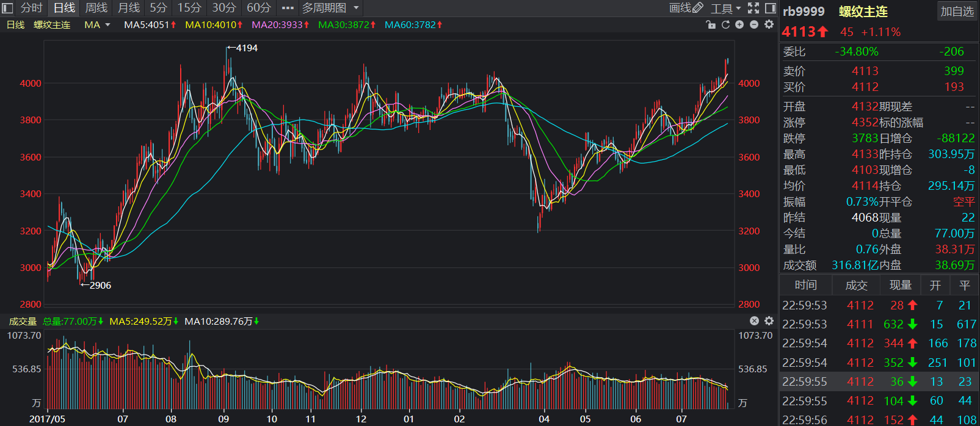Activate the 画线 drawing pencil tool
980x426 pixels.
pyautogui.click(x=686, y=8)
